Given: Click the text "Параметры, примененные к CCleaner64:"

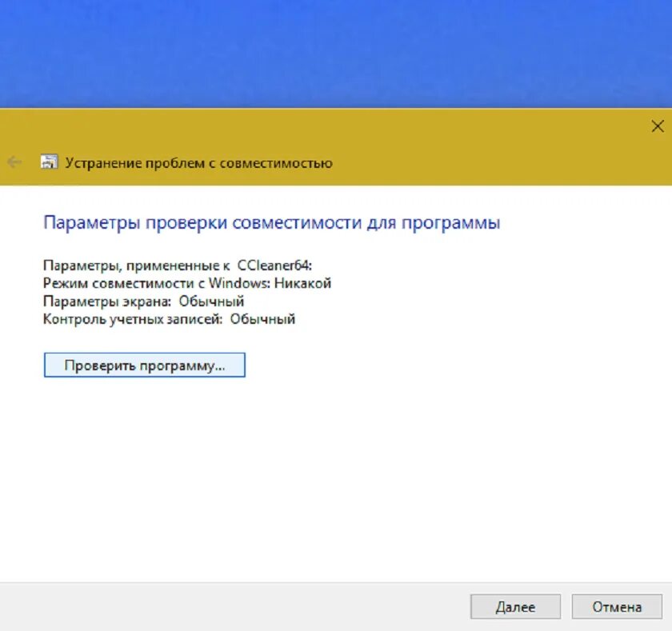Looking at the screenshot, I should point(178,266).
